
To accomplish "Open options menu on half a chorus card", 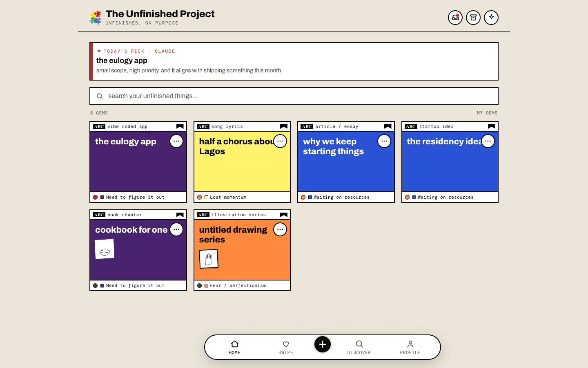I will [x=280, y=141].
